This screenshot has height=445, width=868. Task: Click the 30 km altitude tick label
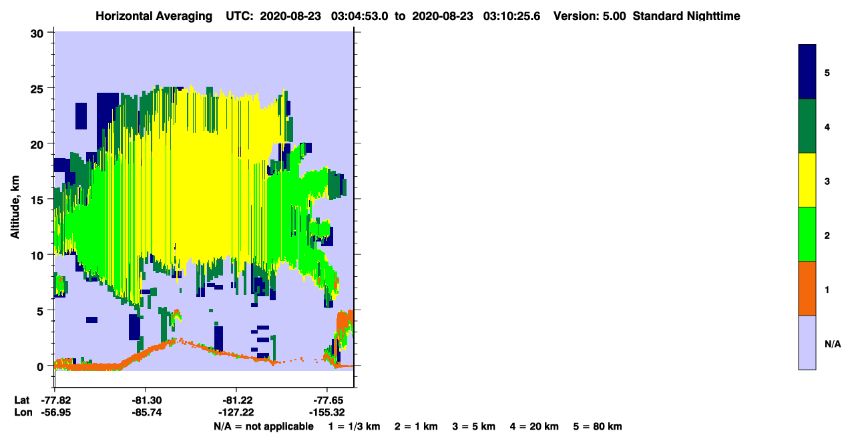(38, 33)
